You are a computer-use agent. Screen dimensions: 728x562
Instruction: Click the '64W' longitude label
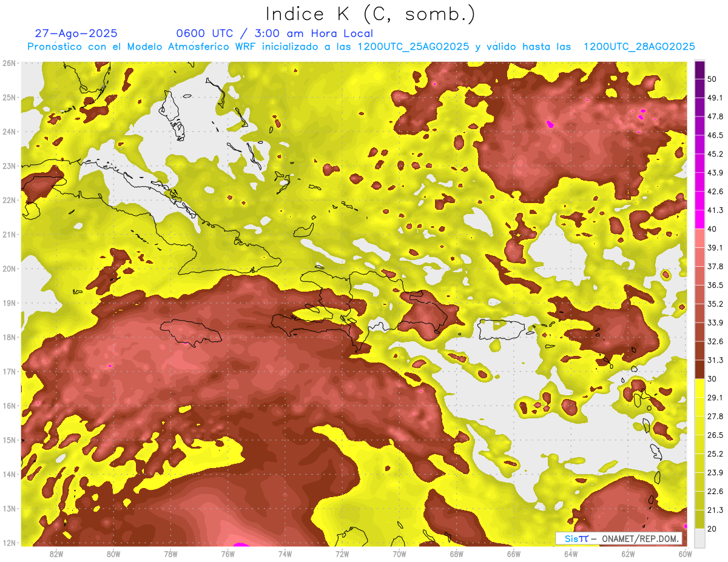pos(571,554)
